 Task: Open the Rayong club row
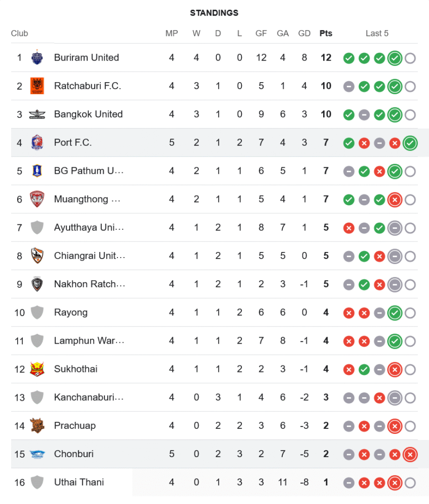(215, 312)
